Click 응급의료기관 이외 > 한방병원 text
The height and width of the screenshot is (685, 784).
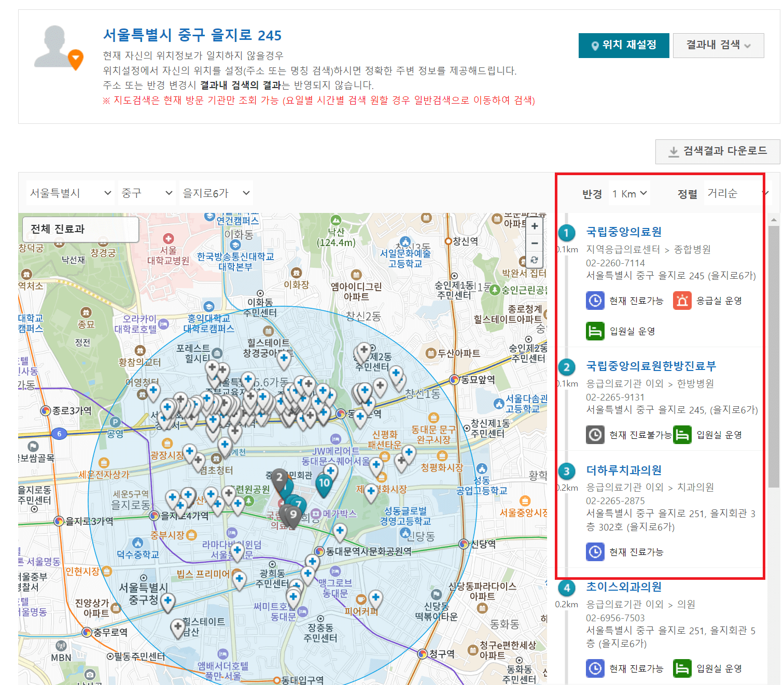tap(650, 383)
